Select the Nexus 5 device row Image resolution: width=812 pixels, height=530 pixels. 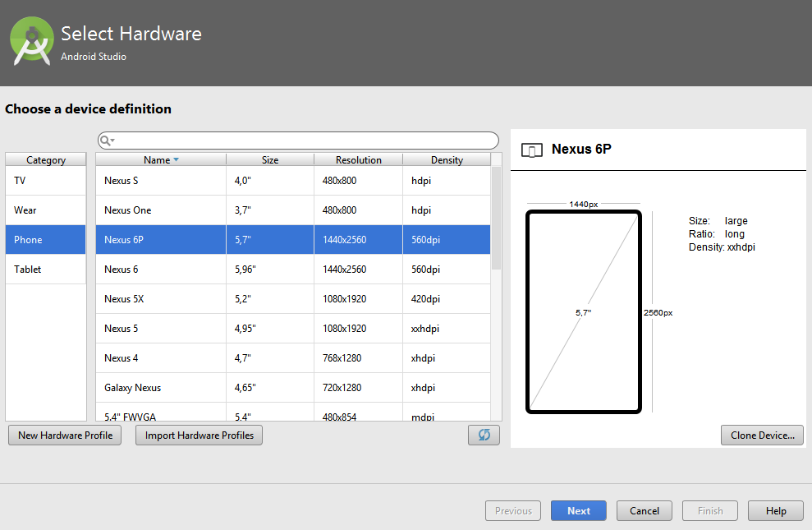click(293, 328)
